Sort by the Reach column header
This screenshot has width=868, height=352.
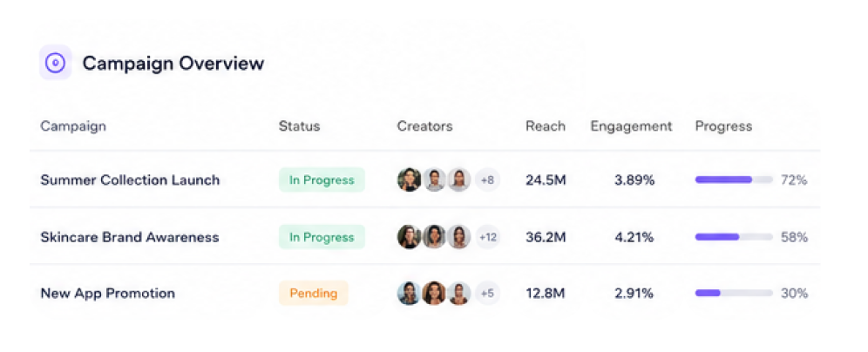546,126
